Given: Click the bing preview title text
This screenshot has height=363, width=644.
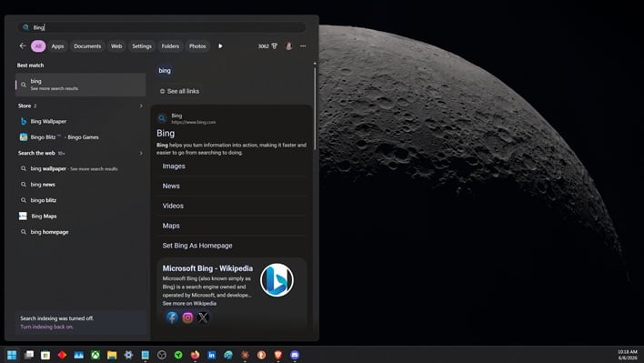Looking at the screenshot, I should point(165,71).
